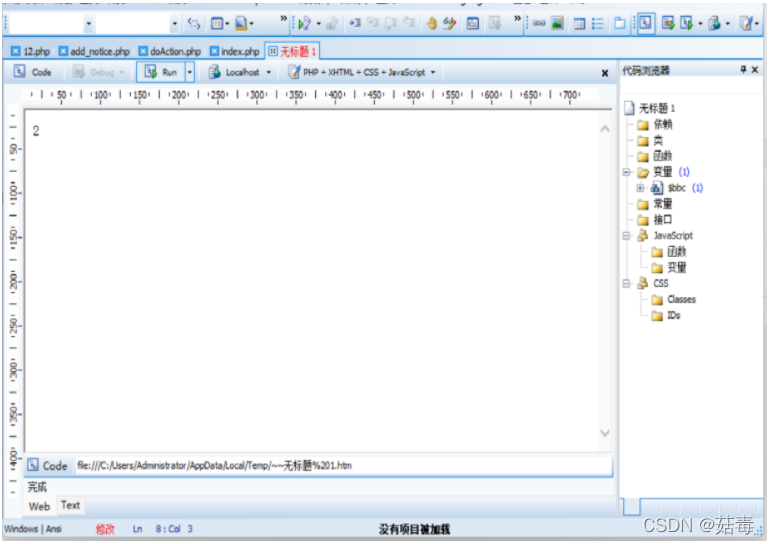
Task: Insert a hyperlink using chain icon
Action: [539, 23]
